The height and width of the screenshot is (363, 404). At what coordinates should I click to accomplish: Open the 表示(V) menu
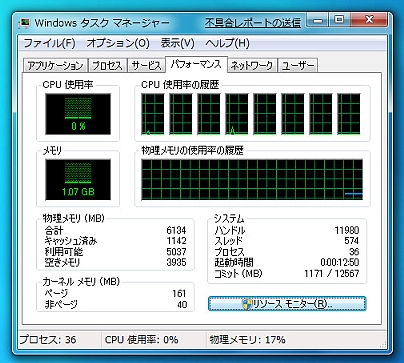point(177,43)
